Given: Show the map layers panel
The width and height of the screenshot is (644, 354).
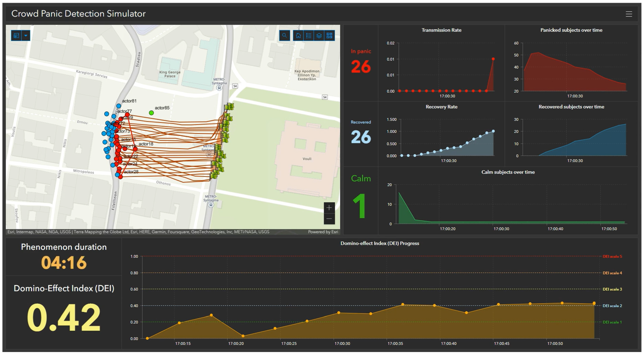Looking at the screenshot, I should tap(319, 36).
